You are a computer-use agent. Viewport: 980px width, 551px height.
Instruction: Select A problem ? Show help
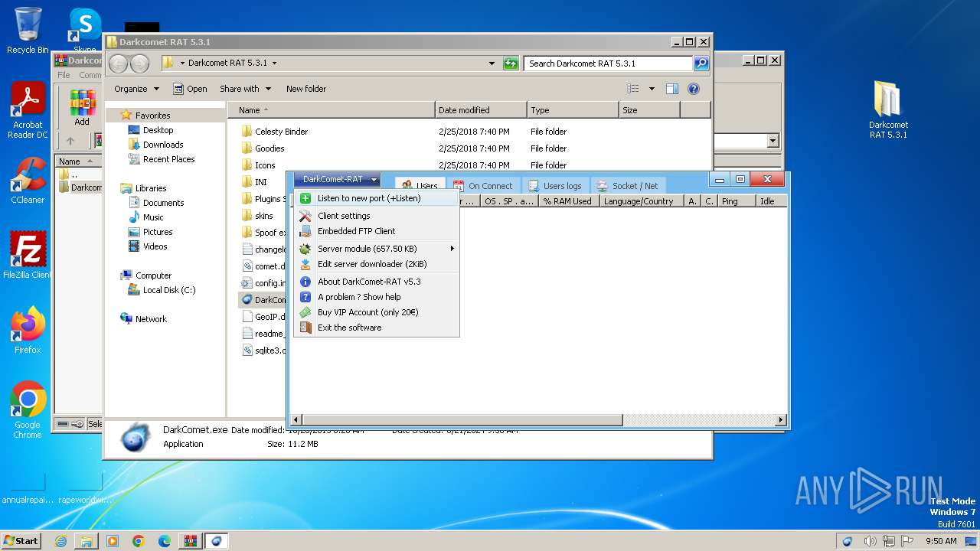click(376, 297)
